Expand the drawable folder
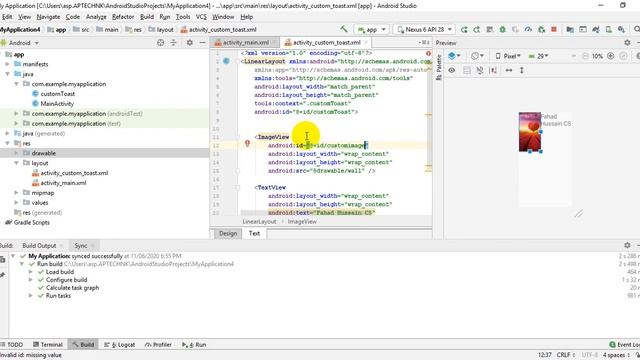This screenshot has width=640, height=360. click(x=16, y=153)
